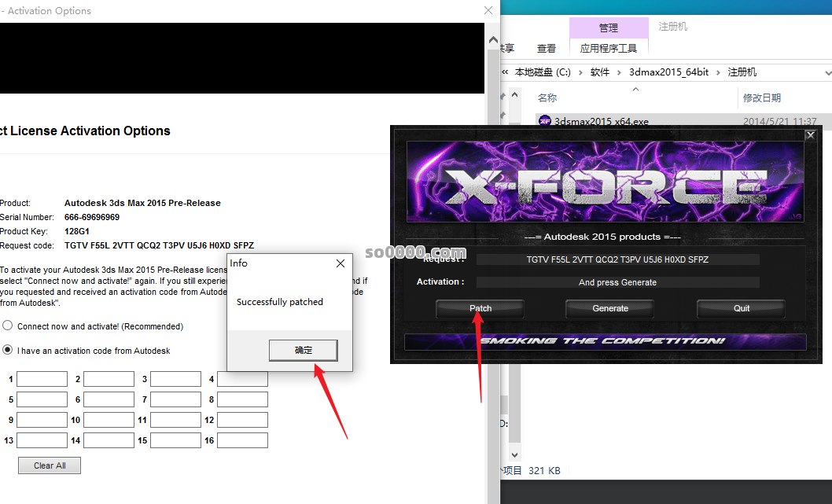832x504 pixels.
Task: Select "Connect now and activate!" radio option
Action: click(7, 326)
